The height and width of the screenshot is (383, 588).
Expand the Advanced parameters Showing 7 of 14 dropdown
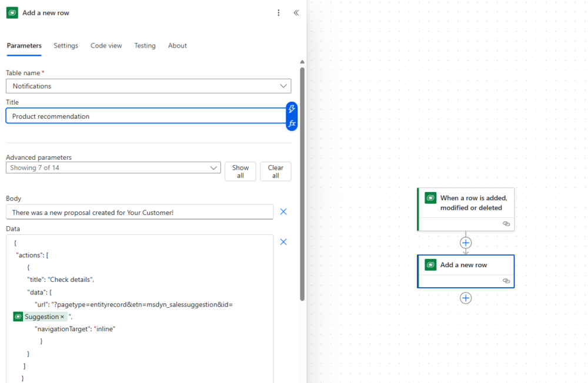(x=213, y=167)
